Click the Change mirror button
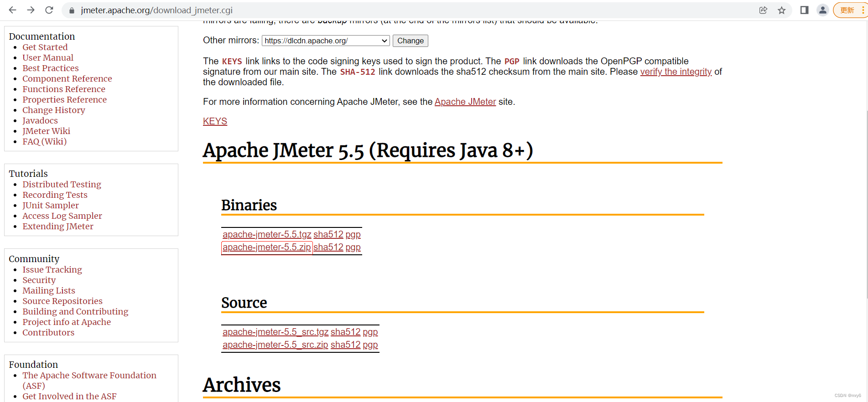This screenshot has height=402, width=868. (x=410, y=41)
